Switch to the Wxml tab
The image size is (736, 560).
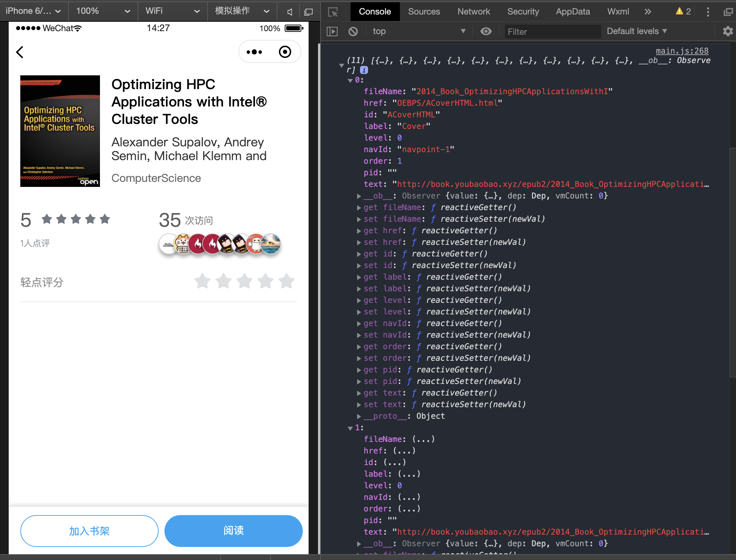(x=618, y=12)
